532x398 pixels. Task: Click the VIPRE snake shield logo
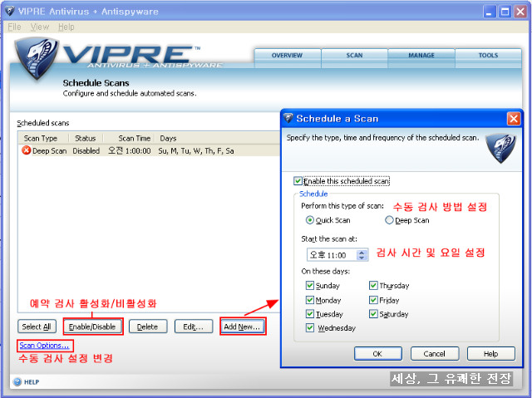pyautogui.click(x=36, y=58)
